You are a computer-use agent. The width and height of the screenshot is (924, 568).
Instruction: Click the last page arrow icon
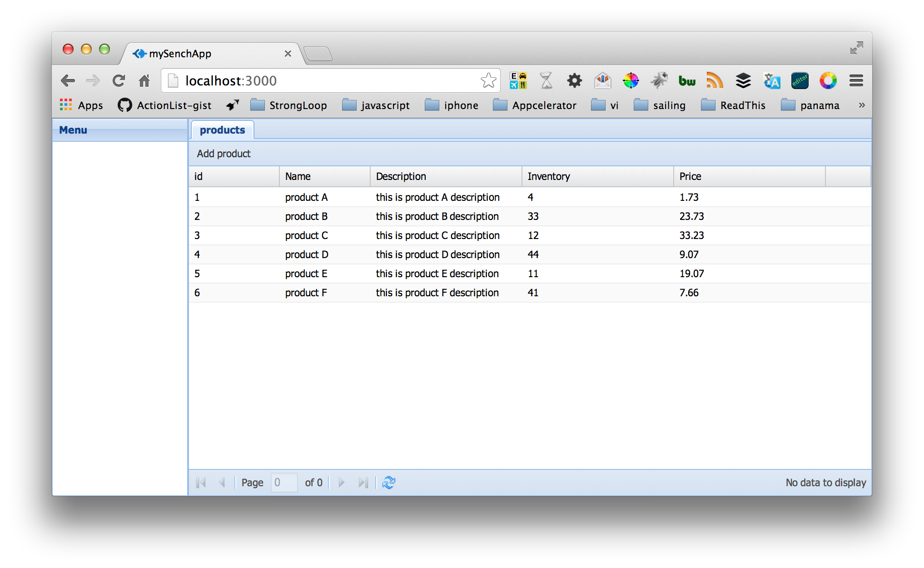pyautogui.click(x=363, y=482)
